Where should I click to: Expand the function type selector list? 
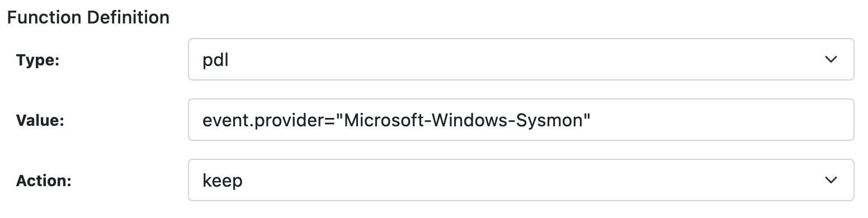coord(521,59)
